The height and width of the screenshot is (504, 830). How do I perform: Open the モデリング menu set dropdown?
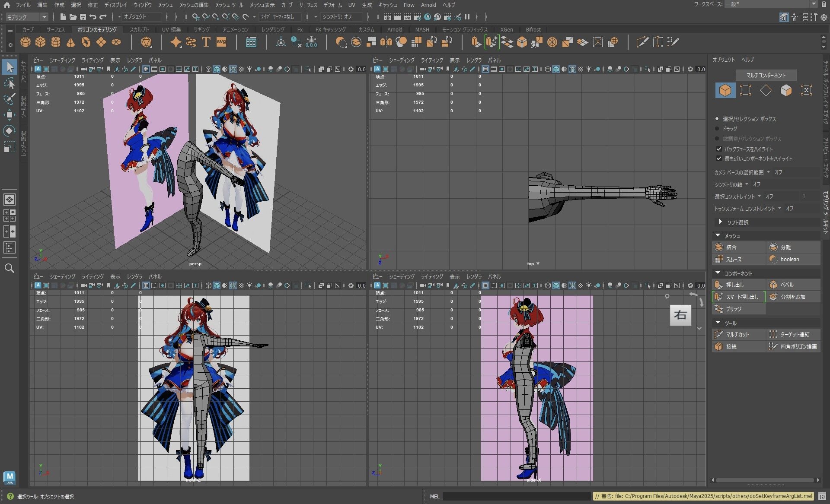tap(27, 17)
